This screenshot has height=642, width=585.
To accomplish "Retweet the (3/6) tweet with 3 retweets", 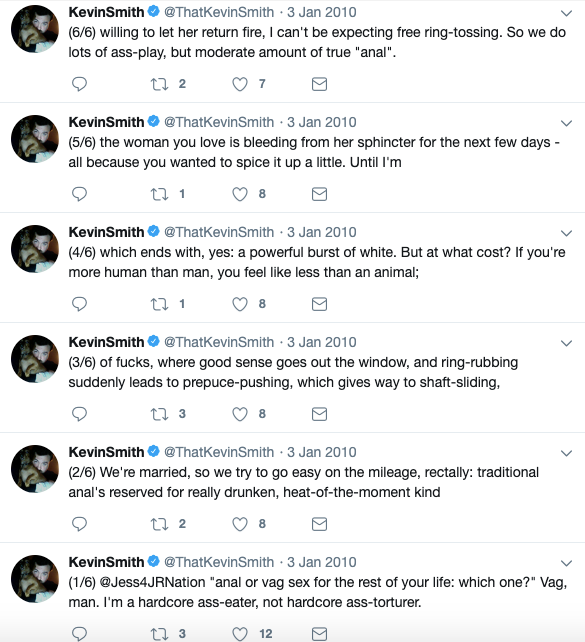I will (x=159, y=414).
